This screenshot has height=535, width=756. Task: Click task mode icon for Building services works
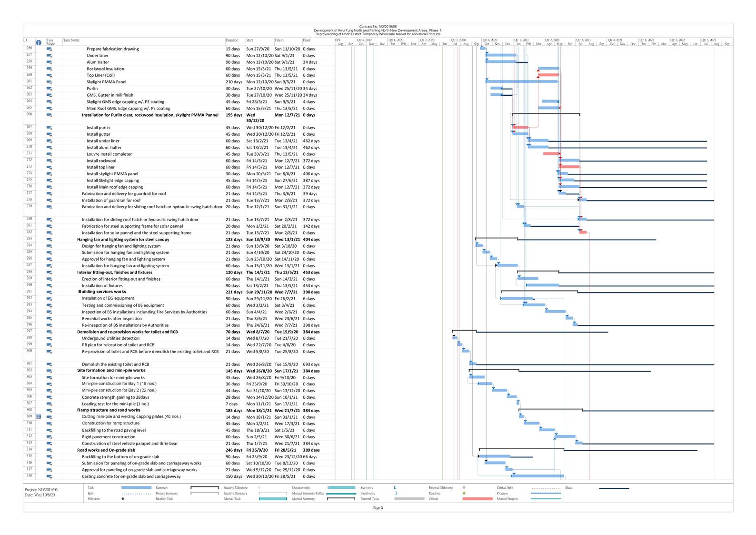tap(49, 292)
